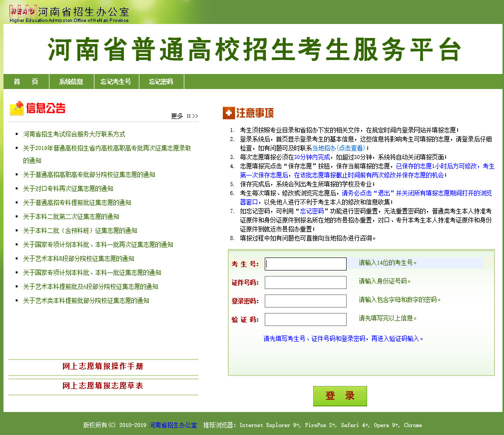
Task: Click the 注意事项 red cross icon
Action: click(x=228, y=113)
